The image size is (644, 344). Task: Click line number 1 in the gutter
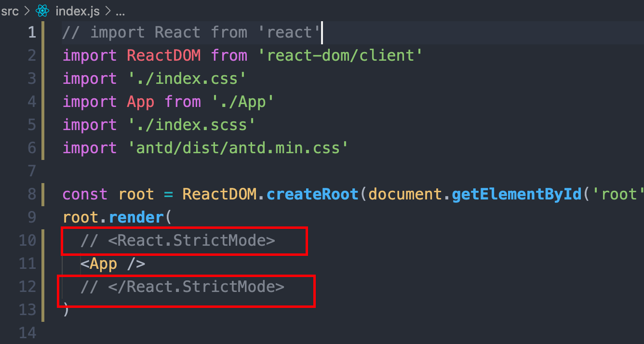coord(31,32)
